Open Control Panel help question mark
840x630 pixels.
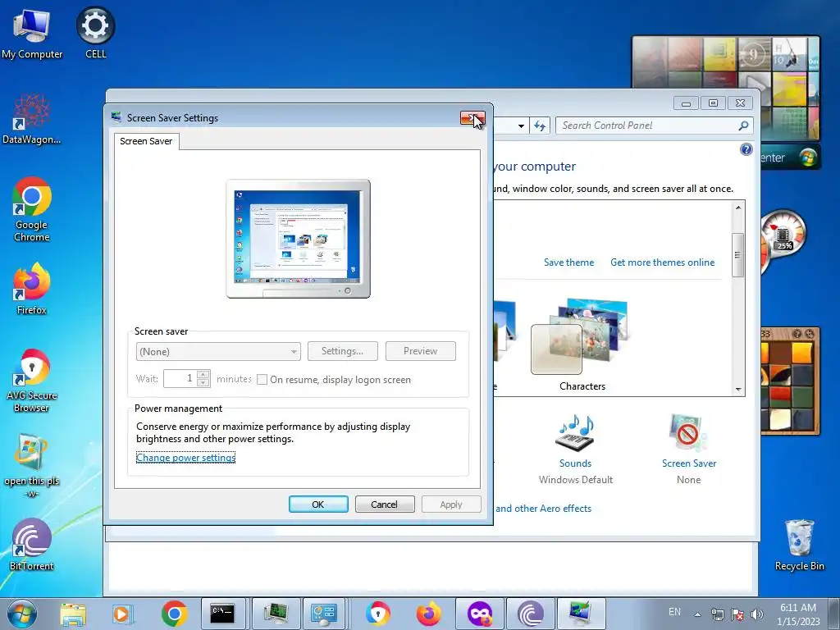746,149
